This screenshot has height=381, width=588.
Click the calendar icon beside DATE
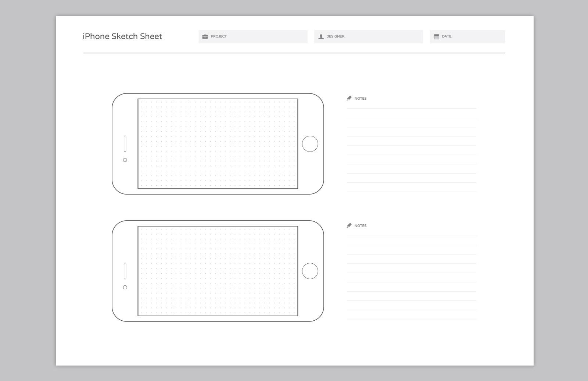(437, 37)
